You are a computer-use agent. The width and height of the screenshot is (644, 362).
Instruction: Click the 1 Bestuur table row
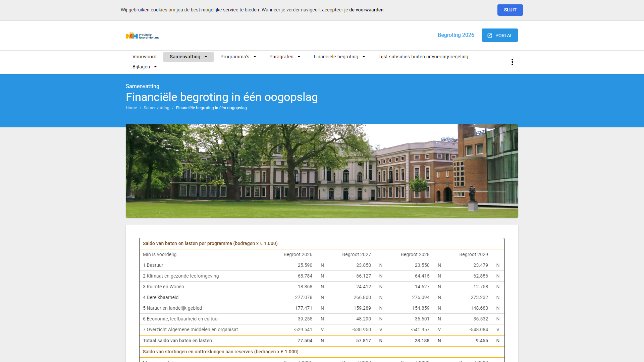click(x=153, y=265)
